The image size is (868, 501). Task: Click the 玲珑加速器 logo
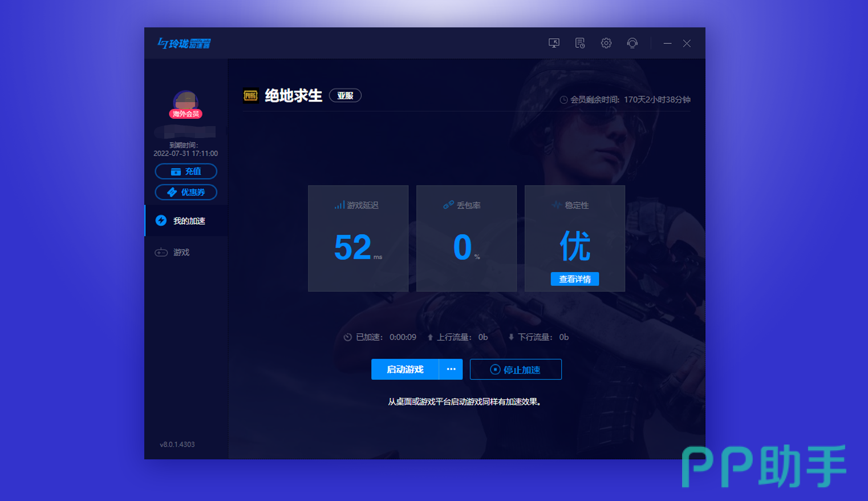click(184, 43)
